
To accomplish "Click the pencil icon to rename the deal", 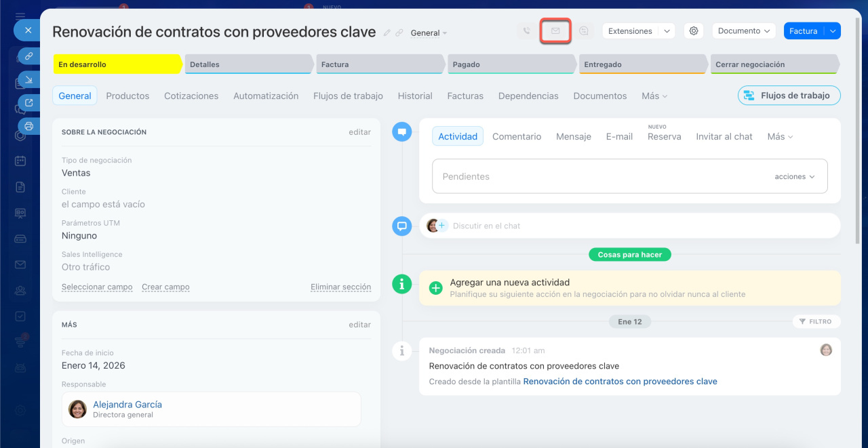I will 387,33.
